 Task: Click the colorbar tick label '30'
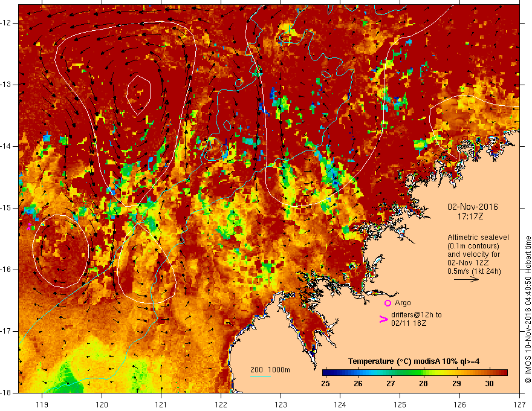489,384
